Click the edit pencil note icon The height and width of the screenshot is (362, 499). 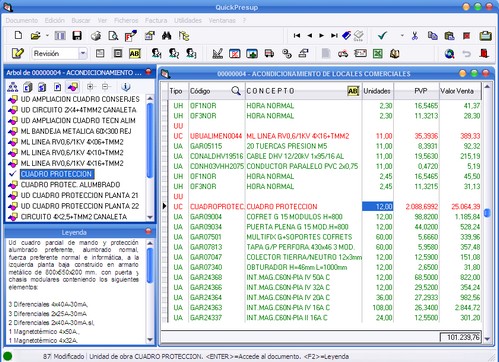coord(18,53)
